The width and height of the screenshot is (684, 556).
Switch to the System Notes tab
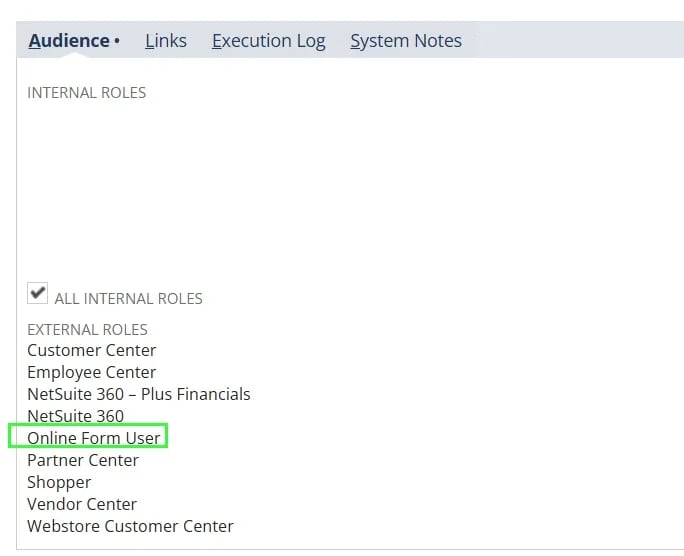coord(406,41)
